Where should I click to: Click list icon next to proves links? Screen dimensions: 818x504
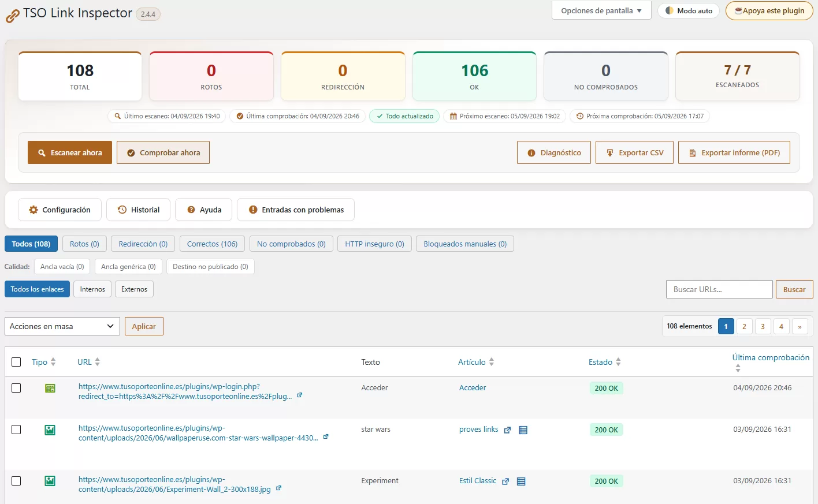[523, 430]
